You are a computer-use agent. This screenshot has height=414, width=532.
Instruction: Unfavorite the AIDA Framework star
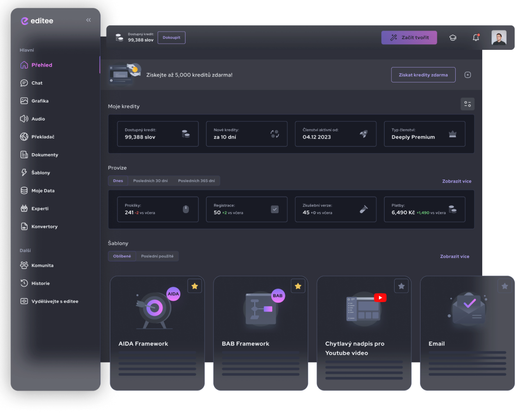tap(194, 286)
